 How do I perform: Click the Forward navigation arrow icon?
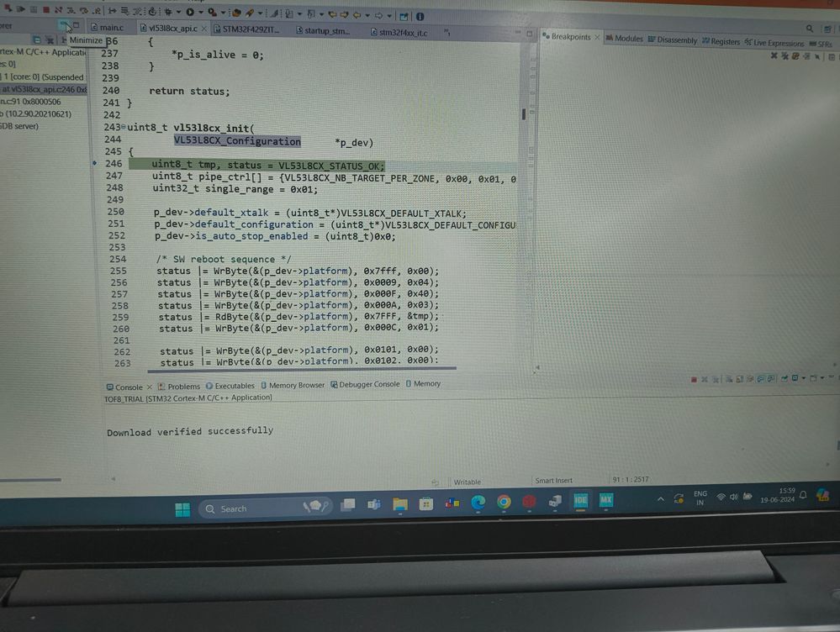point(378,15)
